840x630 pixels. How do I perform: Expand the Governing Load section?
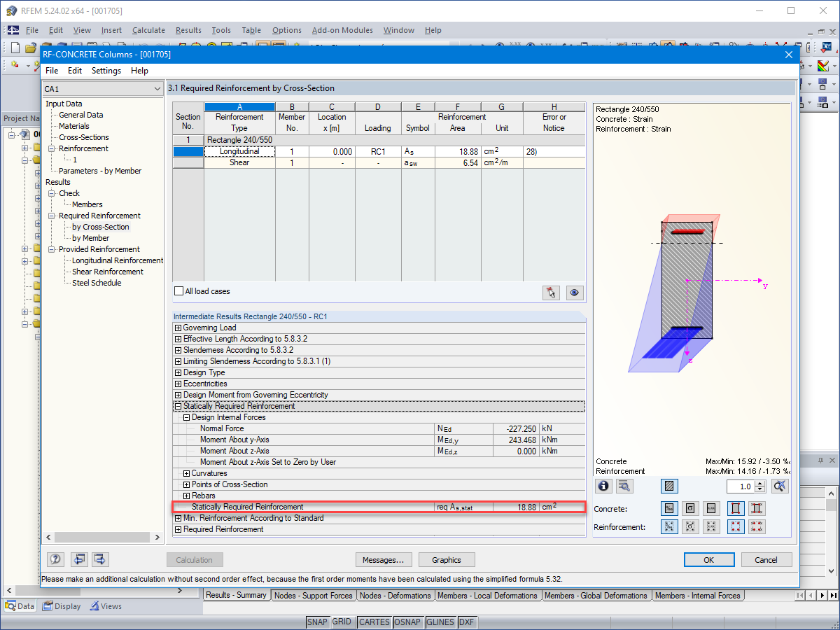[x=178, y=328]
